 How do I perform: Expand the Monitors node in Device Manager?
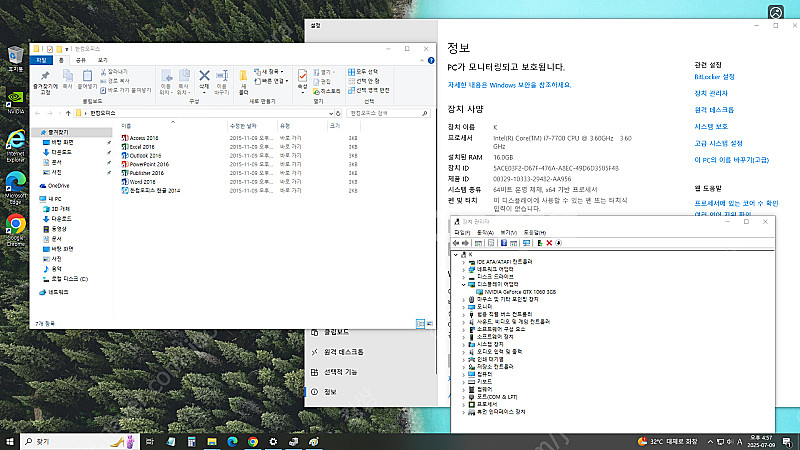click(x=464, y=307)
